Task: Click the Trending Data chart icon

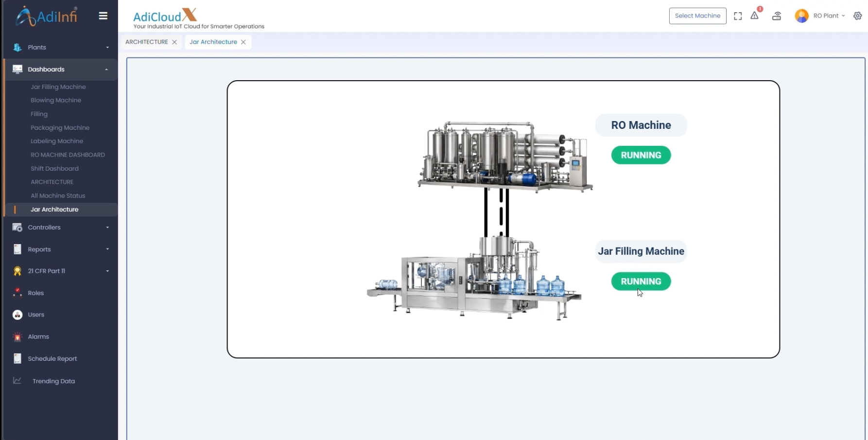Action: click(x=17, y=381)
